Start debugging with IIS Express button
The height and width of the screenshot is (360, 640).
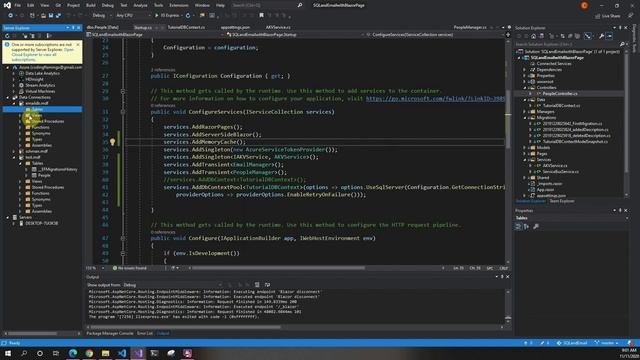tap(167, 16)
